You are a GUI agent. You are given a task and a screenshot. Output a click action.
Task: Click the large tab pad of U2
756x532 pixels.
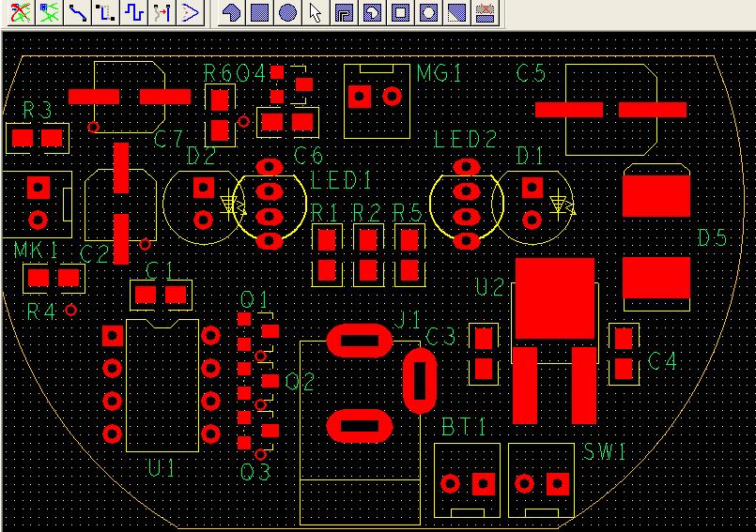(555, 298)
